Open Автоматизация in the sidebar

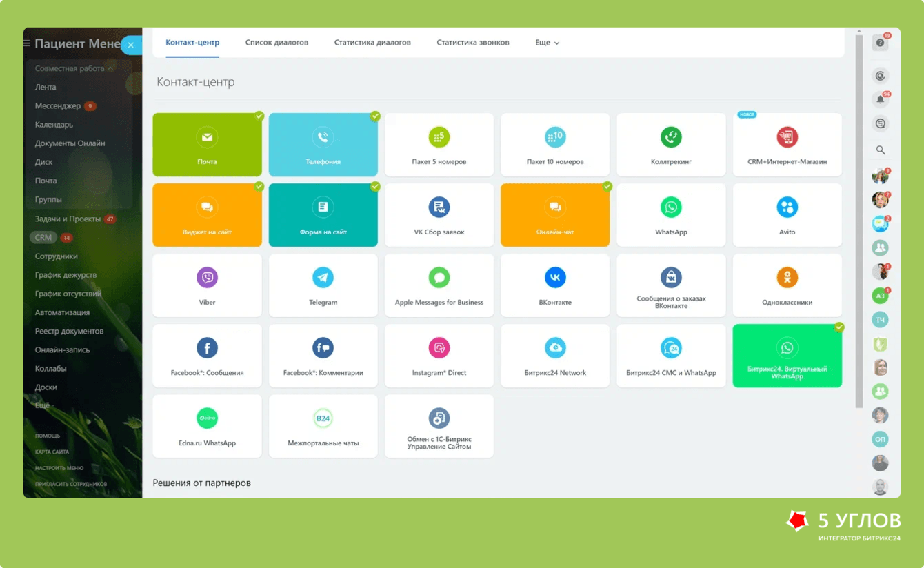point(63,312)
